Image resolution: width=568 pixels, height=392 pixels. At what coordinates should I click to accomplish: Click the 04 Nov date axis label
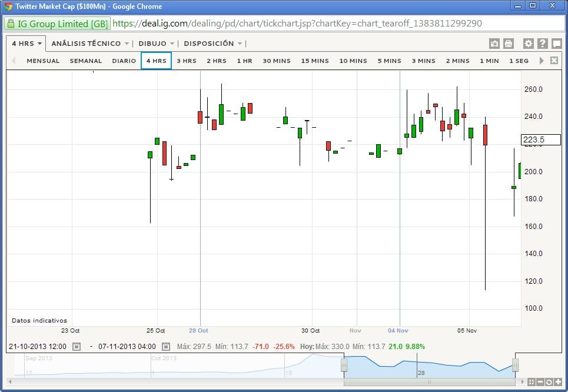[x=398, y=331]
